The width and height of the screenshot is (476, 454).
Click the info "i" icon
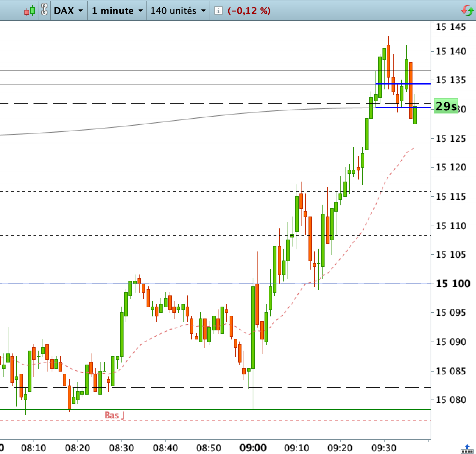tap(218, 11)
